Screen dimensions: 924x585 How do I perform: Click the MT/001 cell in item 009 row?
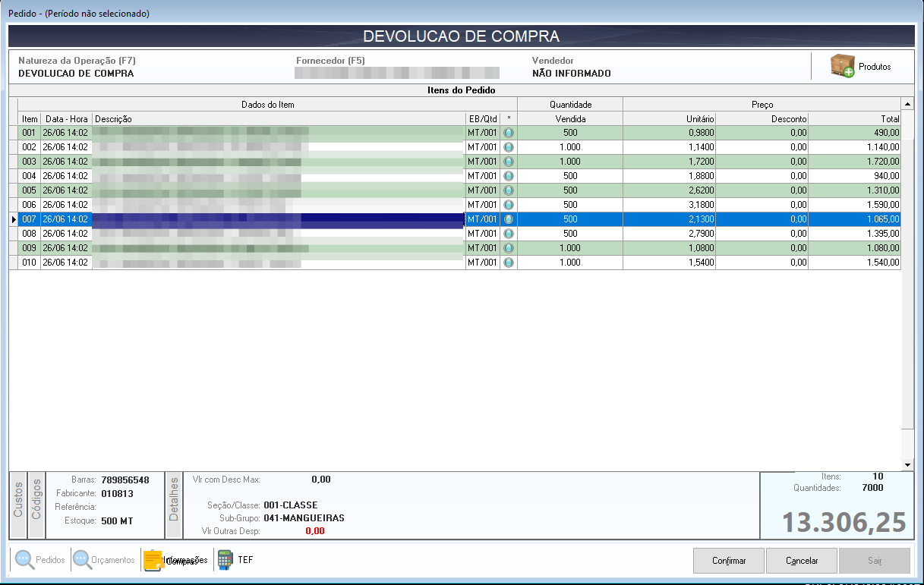tap(483, 247)
